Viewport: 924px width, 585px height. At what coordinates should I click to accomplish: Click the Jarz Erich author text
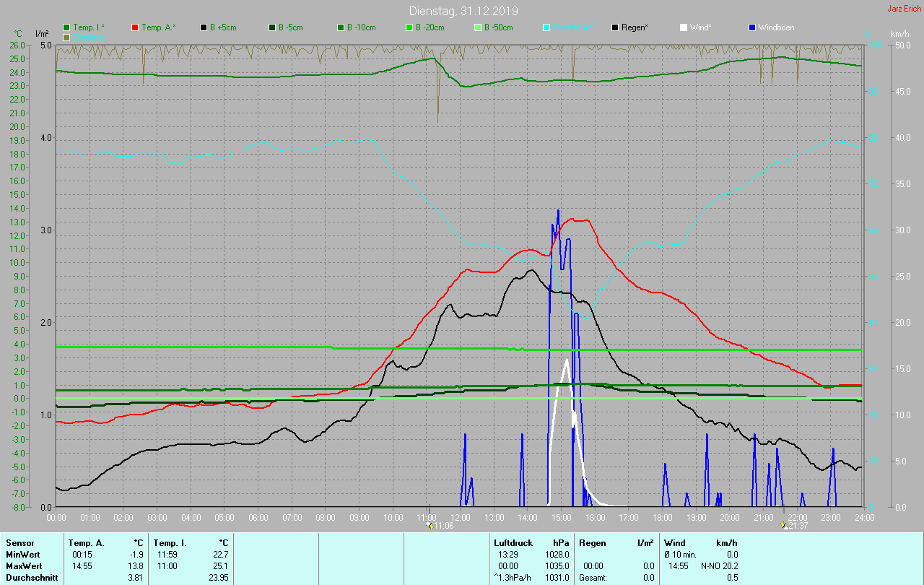coord(904,9)
